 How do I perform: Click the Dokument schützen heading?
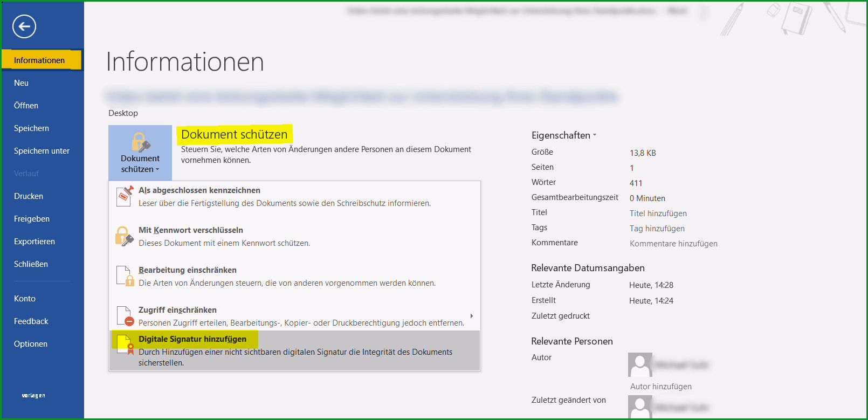point(235,134)
